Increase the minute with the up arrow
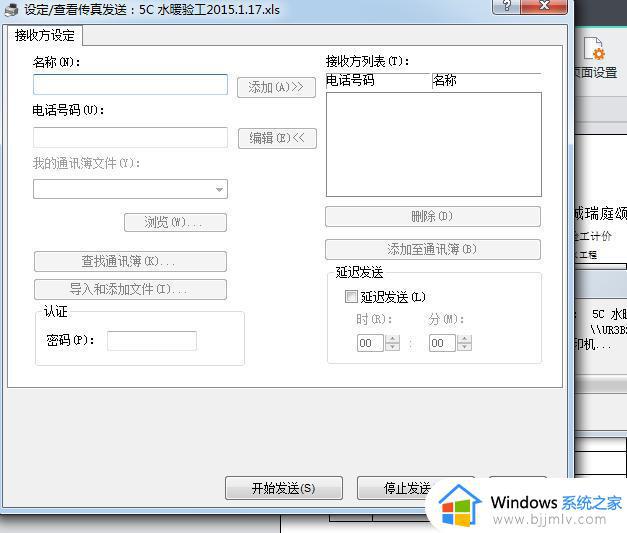The width and height of the screenshot is (627, 533). pyautogui.click(x=465, y=339)
